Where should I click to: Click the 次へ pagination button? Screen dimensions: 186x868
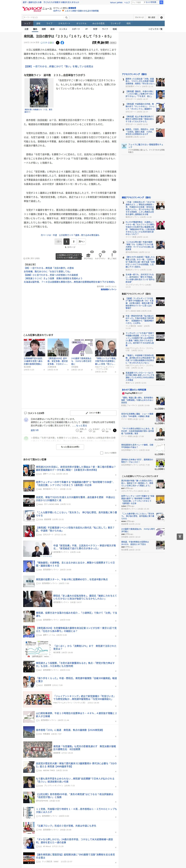tap(81, 241)
